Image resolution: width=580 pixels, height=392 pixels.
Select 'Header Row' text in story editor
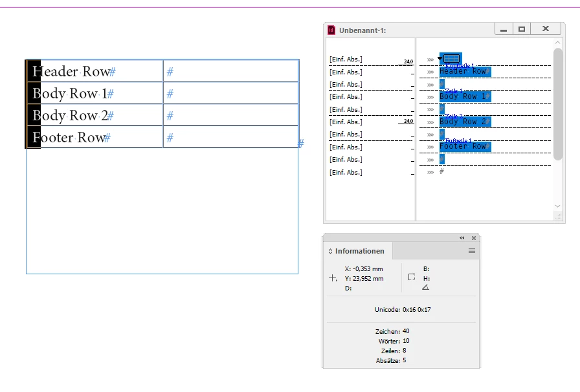(x=462, y=71)
